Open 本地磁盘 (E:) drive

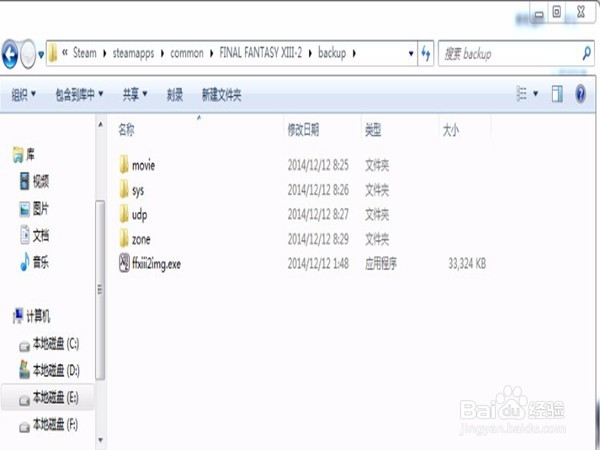(x=55, y=398)
